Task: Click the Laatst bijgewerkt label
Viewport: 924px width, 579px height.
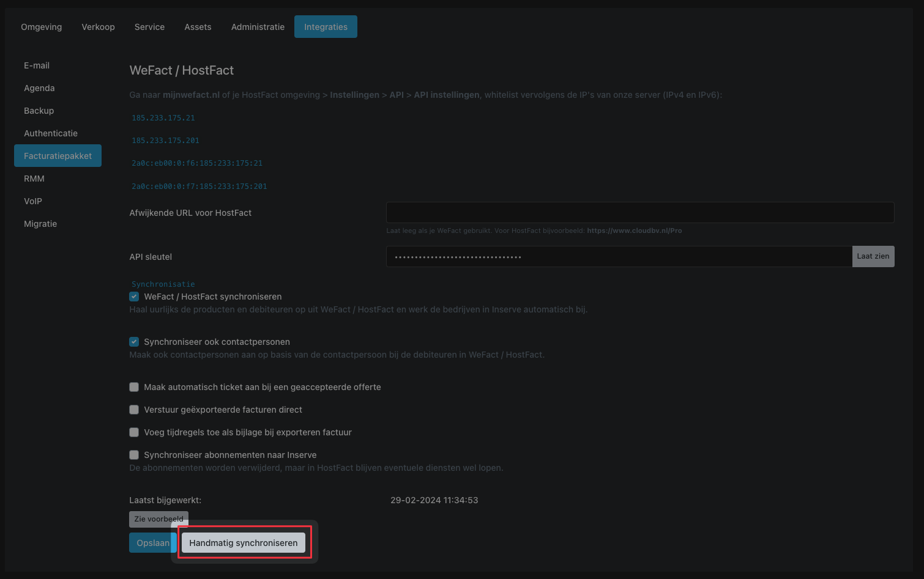Action: (x=165, y=500)
